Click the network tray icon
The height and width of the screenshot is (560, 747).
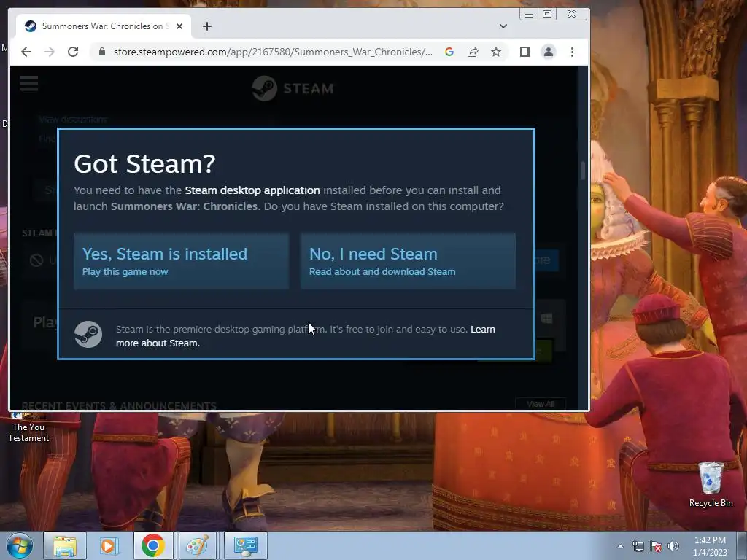[638, 546]
